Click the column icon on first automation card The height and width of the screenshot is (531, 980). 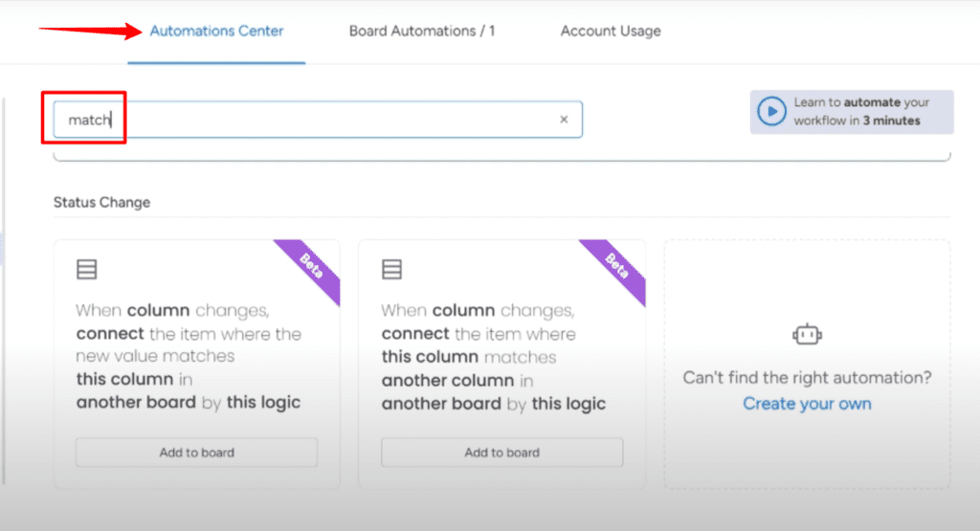click(x=87, y=269)
